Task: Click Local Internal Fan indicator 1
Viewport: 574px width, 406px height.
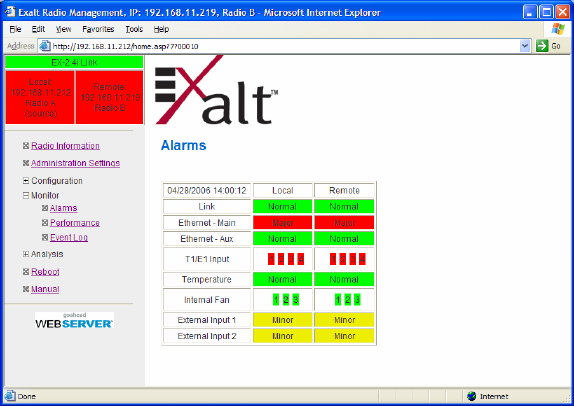Action: [x=276, y=300]
